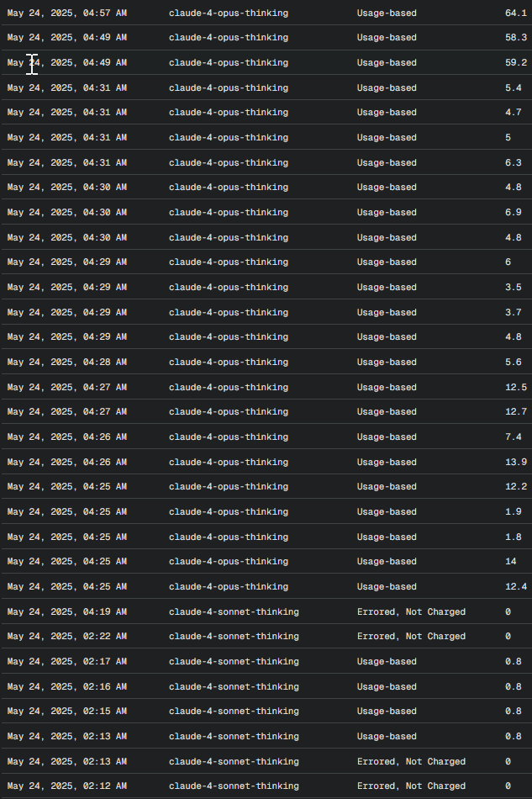Click the timestamp May 24, 2025, 04:28 AM
This screenshot has height=799, width=532.
66,362
